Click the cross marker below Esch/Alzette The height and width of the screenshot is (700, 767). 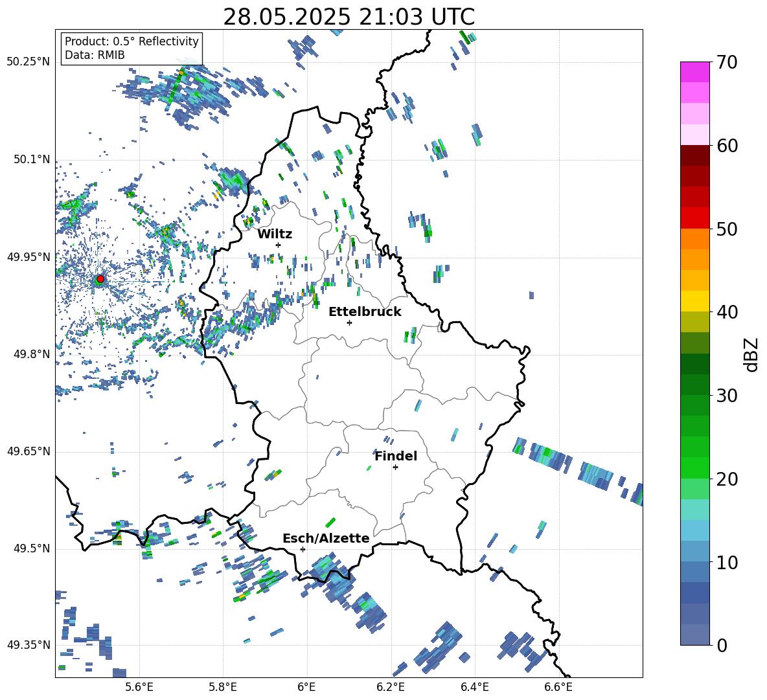point(303,549)
